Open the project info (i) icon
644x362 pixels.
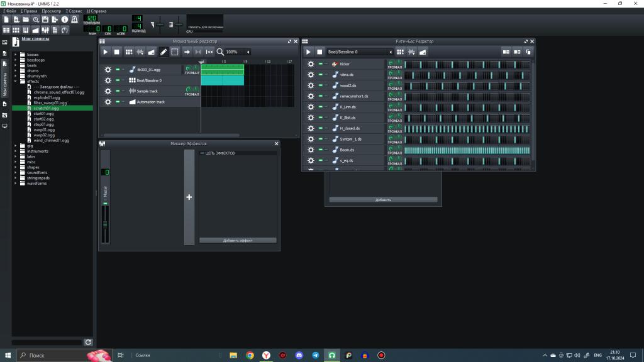tap(65, 19)
